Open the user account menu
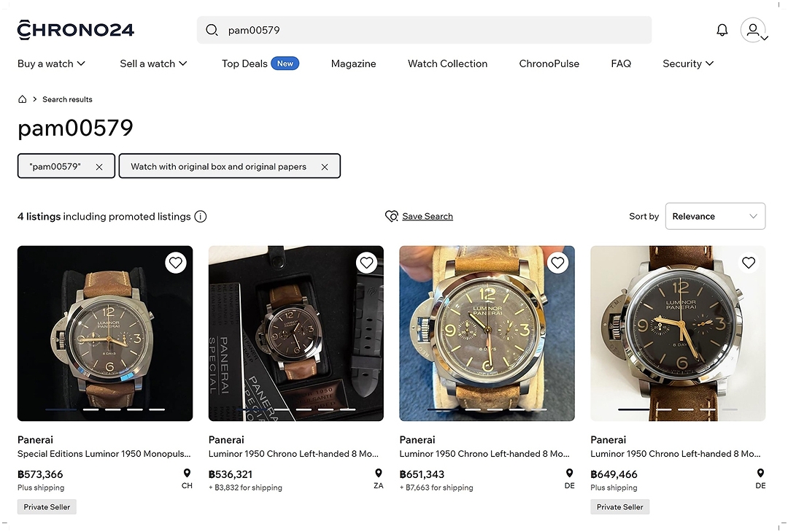The image size is (788, 532). [x=754, y=30]
